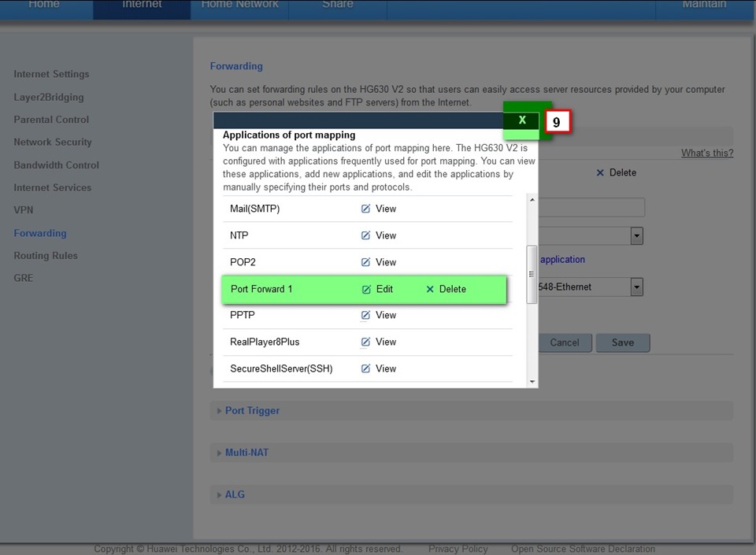Click the Save button
Screen dimensions: 756x555
point(623,342)
